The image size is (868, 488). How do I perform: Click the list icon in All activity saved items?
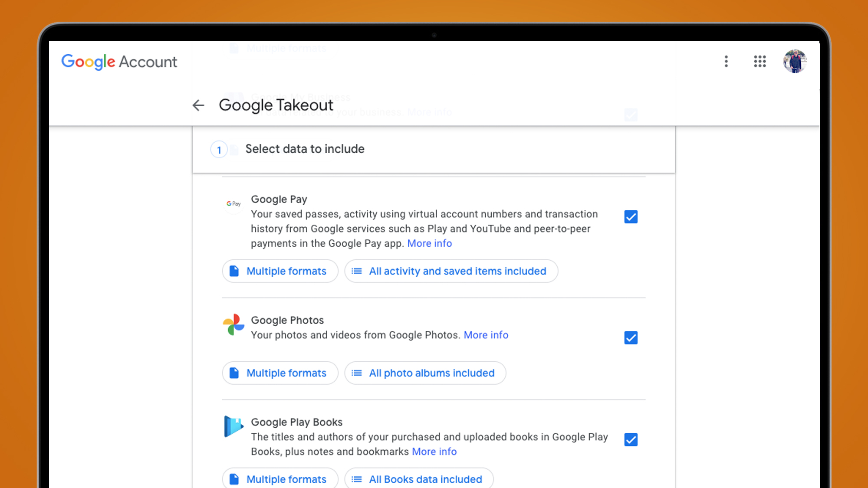(x=358, y=271)
